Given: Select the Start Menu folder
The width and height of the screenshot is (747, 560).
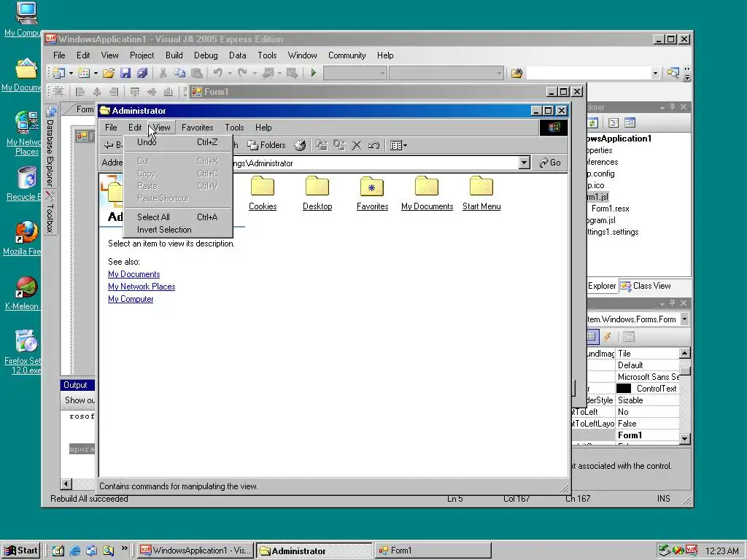Looking at the screenshot, I should click(481, 192).
